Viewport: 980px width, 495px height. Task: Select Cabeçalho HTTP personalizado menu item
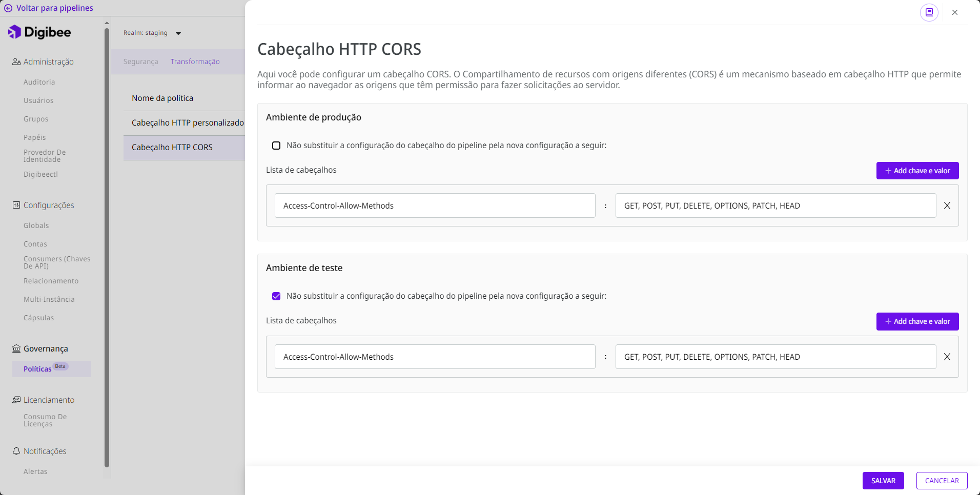click(187, 123)
